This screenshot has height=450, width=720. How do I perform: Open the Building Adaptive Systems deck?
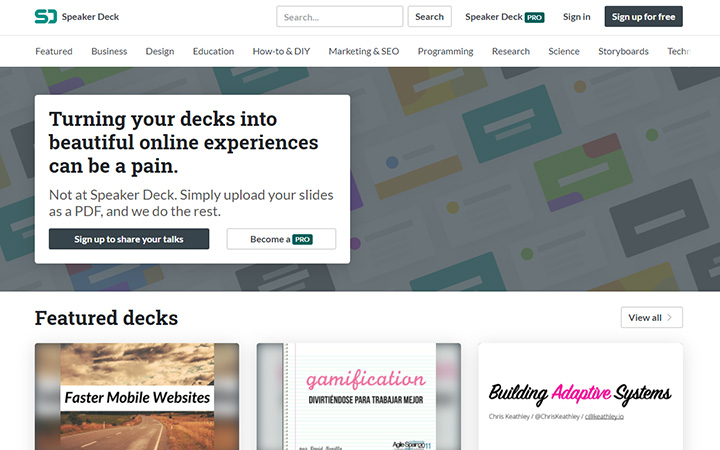point(580,397)
